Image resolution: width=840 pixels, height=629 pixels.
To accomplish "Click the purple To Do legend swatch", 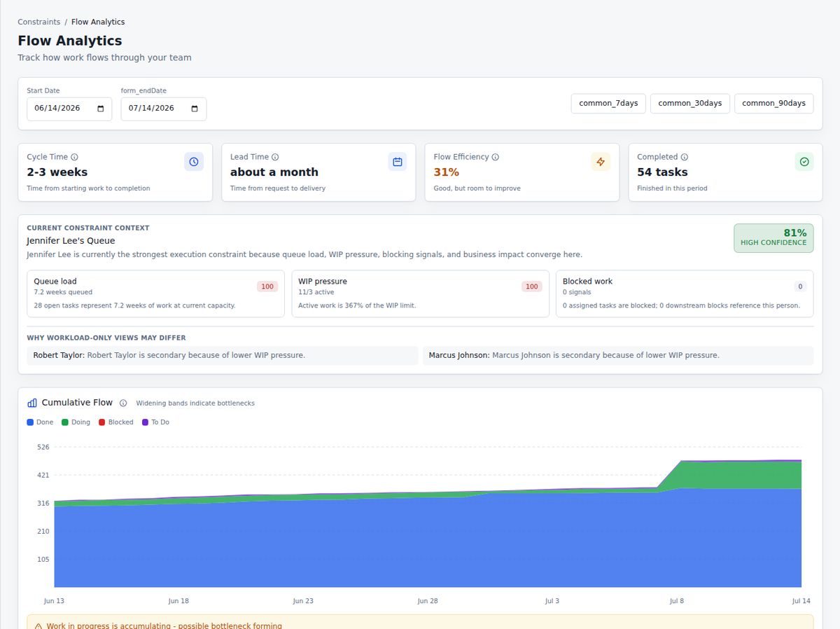I will 146,422.
